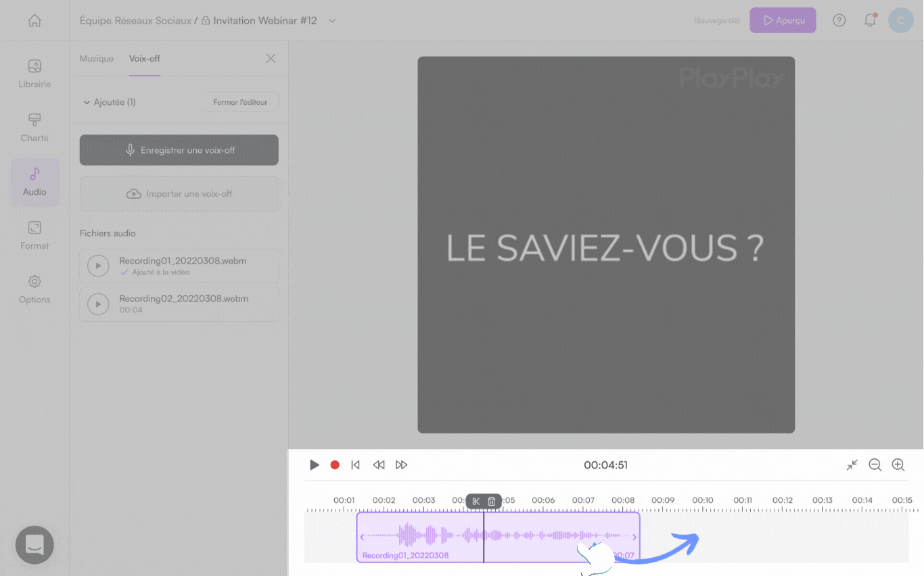Click the right trim handle of the clip
Image resolution: width=924 pixels, height=576 pixels.
(x=634, y=537)
